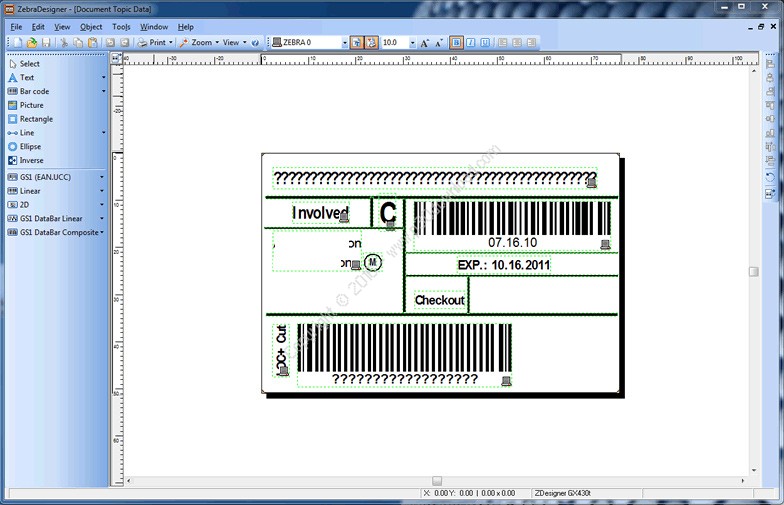Image resolution: width=784 pixels, height=505 pixels.
Task: Open the Window menu
Action: (x=154, y=27)
